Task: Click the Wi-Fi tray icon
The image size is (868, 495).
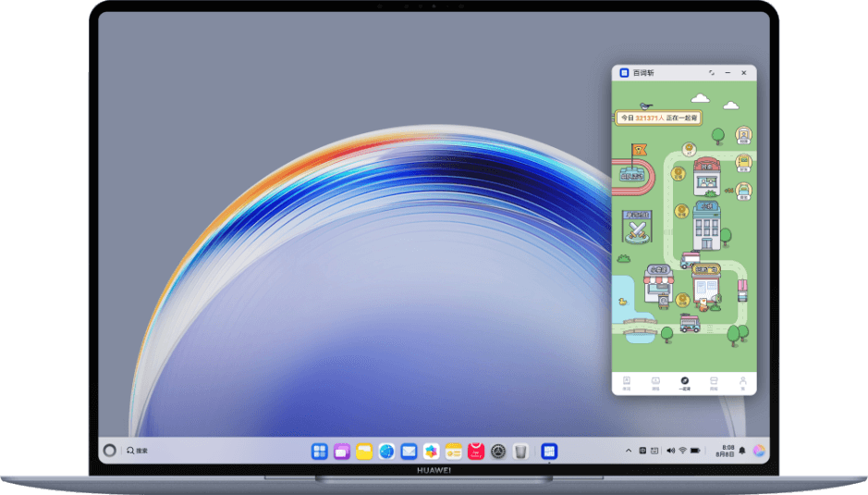Action: 682,451
